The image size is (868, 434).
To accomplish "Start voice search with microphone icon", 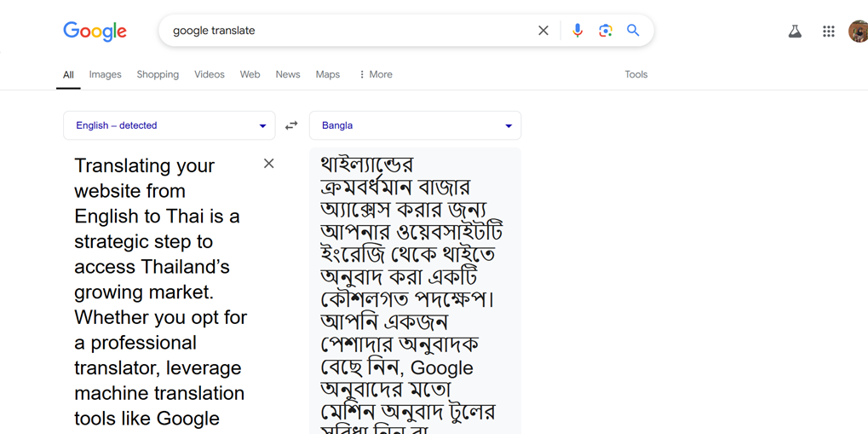I will [578, 31].
